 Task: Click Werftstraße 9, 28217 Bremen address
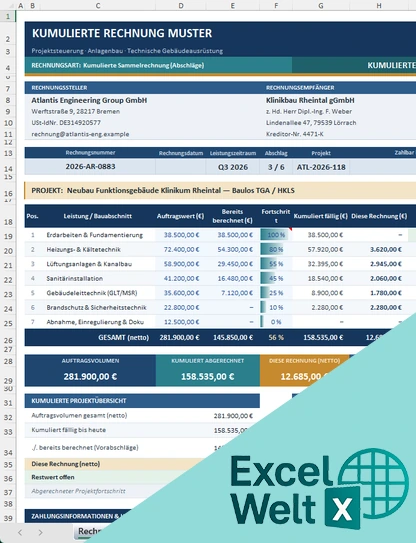(x=76, y=112)
